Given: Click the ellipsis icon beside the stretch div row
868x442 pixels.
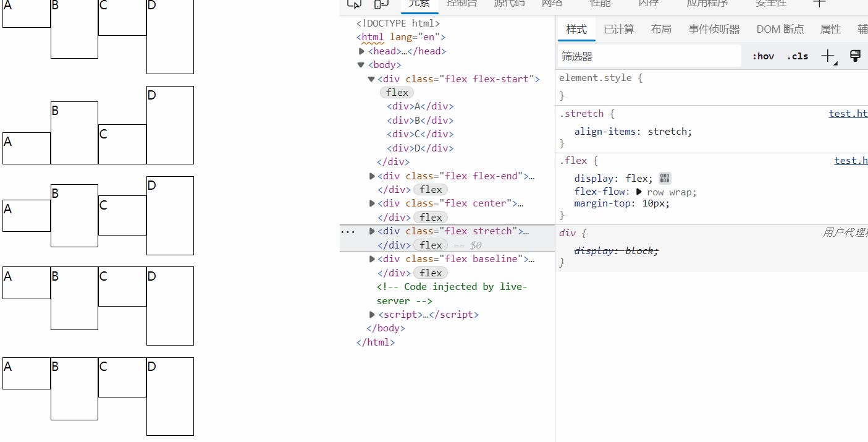Looking at the screenshot, I should tap(348, 231).
